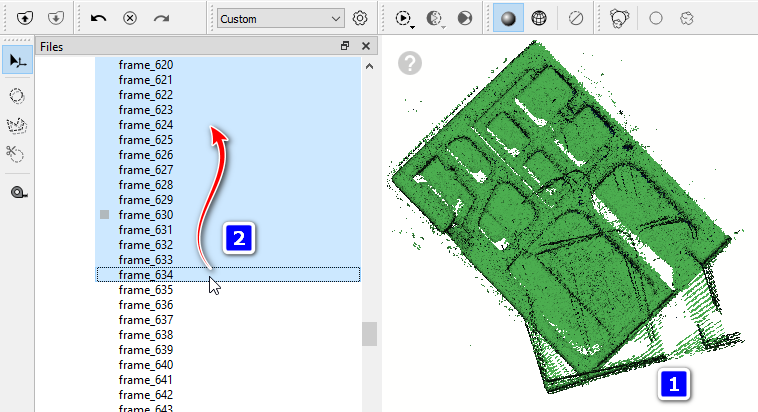Select frame_642 in the Files list
This screenshot has height=412, width=758.
tap(146, 395)
